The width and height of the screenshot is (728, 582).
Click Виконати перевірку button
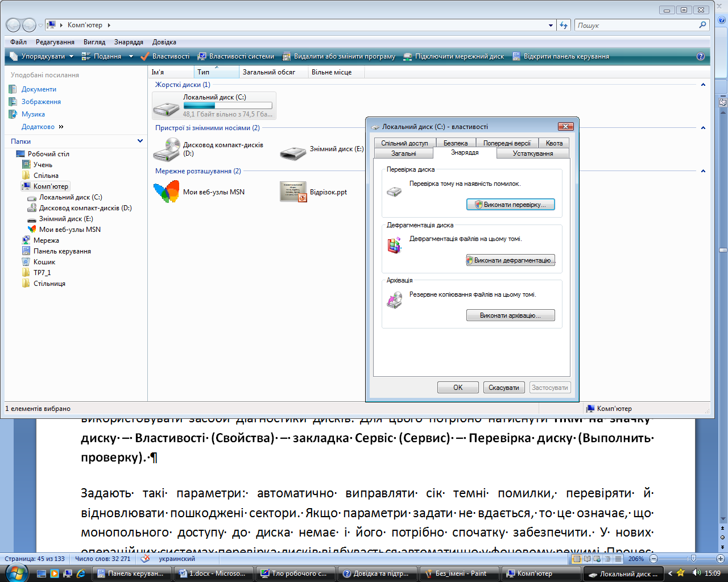click(510, 205)
